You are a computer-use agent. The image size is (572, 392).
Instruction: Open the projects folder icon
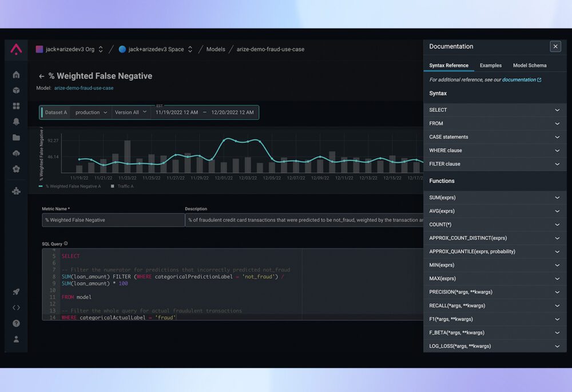(x=16, y=137)
